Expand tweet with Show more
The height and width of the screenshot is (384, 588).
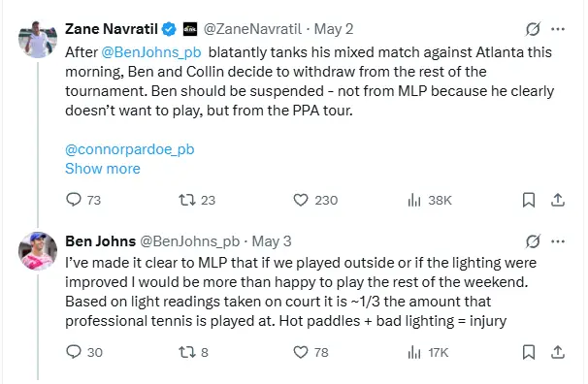[x=103, y=169]
